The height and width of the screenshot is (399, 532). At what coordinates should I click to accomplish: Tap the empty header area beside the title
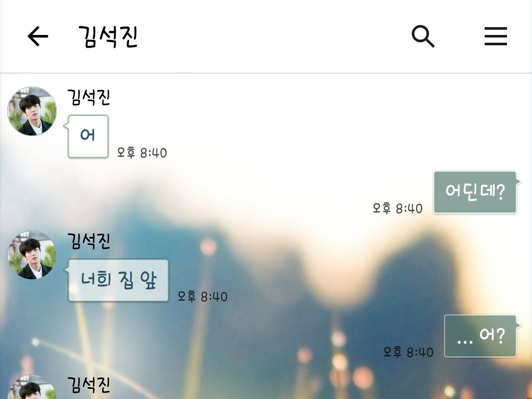point(271,36)
